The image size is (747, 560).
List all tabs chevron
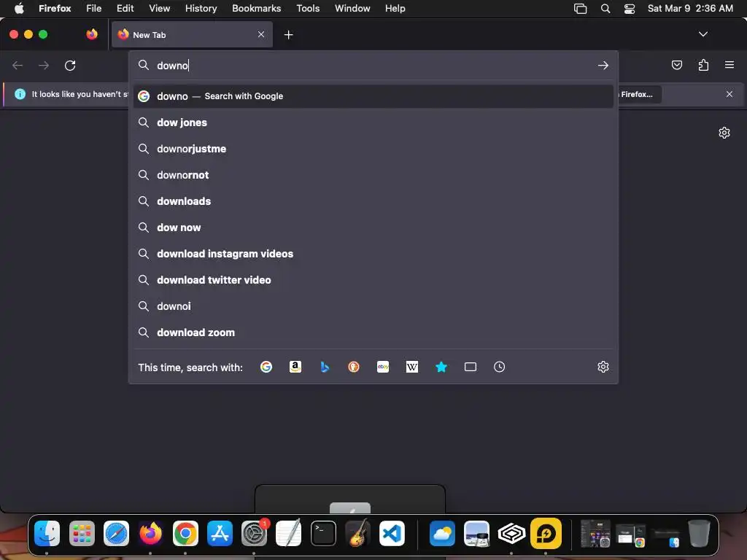[703, 34]
